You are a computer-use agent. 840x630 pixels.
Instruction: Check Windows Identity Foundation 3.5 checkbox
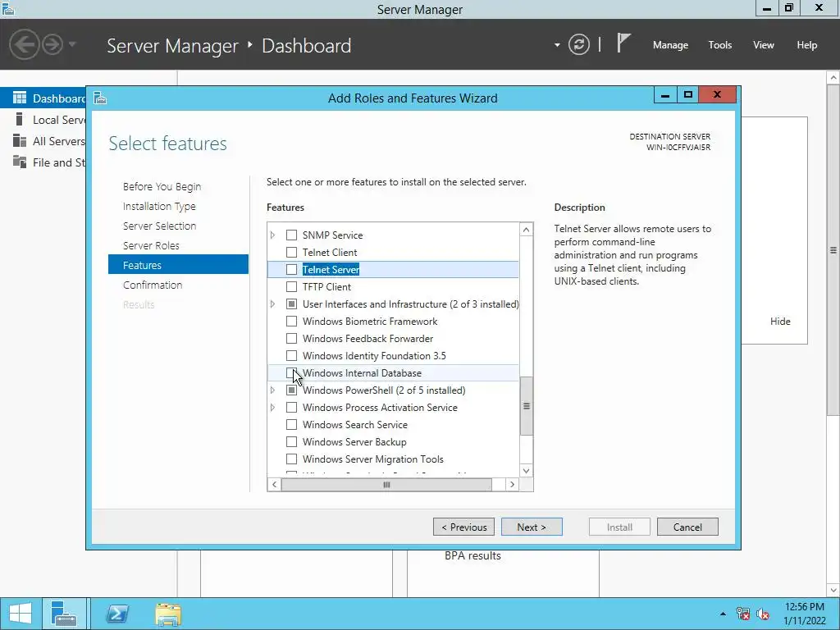point(291,356)
